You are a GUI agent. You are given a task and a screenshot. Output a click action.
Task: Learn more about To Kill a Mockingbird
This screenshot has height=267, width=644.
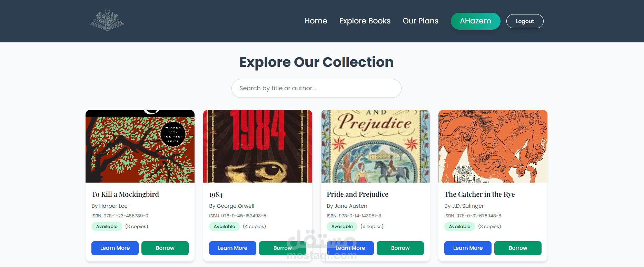pyautogui.click(x=115, y=248)
